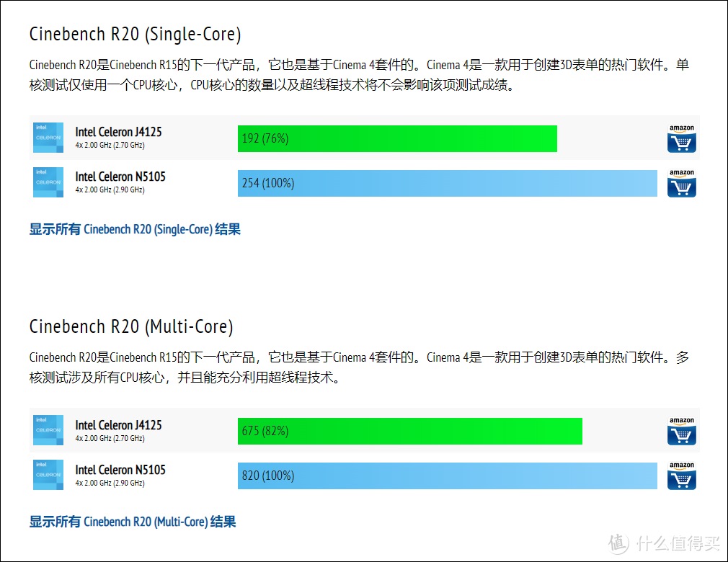This screenshot has width=728, height=562.
Task: Open the Amazon cart icon for J4125 single-core
Action: pos(681,138)
